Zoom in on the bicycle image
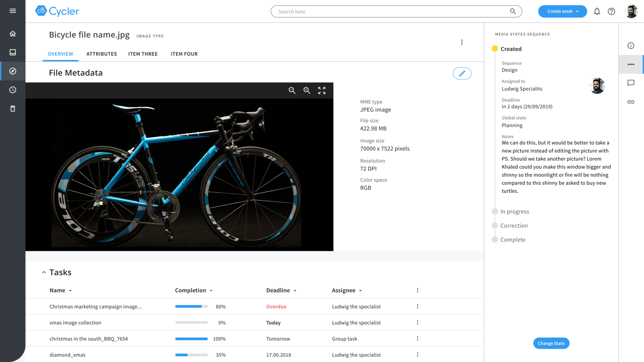The height and width of the screenshot is (362, 644). pyautogui.click(x=307, y=90)
